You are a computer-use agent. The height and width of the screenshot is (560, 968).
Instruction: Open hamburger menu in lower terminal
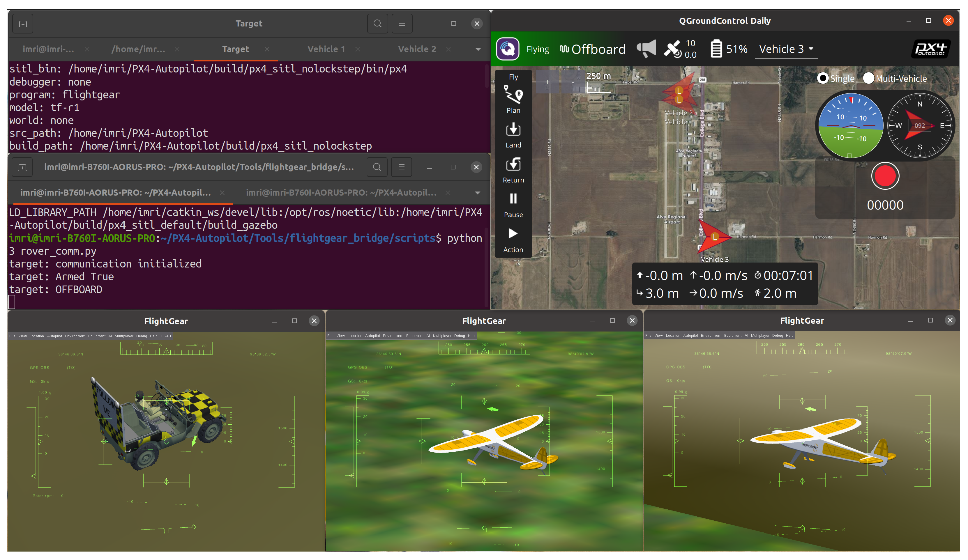401,167
